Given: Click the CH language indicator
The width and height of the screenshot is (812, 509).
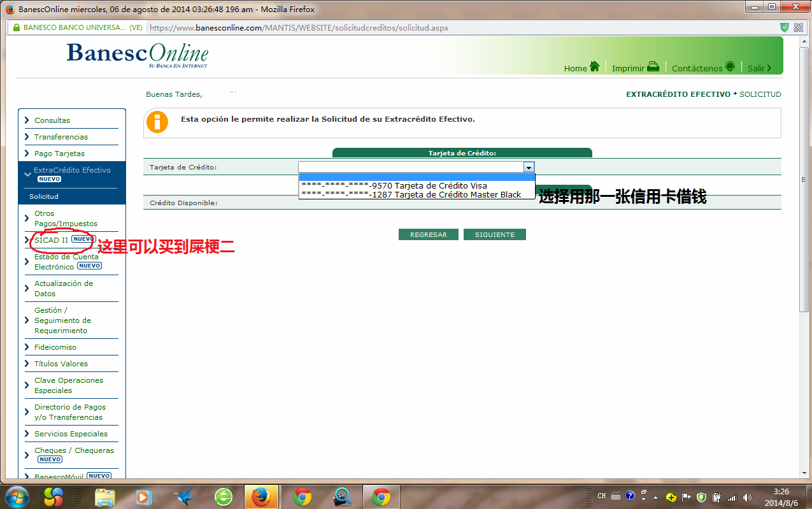Looking at the screenshot, I should pyautogui.click(x=602, y=496).
